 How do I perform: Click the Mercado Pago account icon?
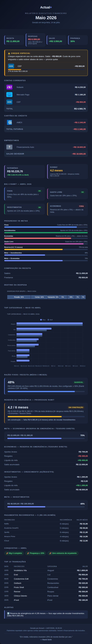pos(9,95)
